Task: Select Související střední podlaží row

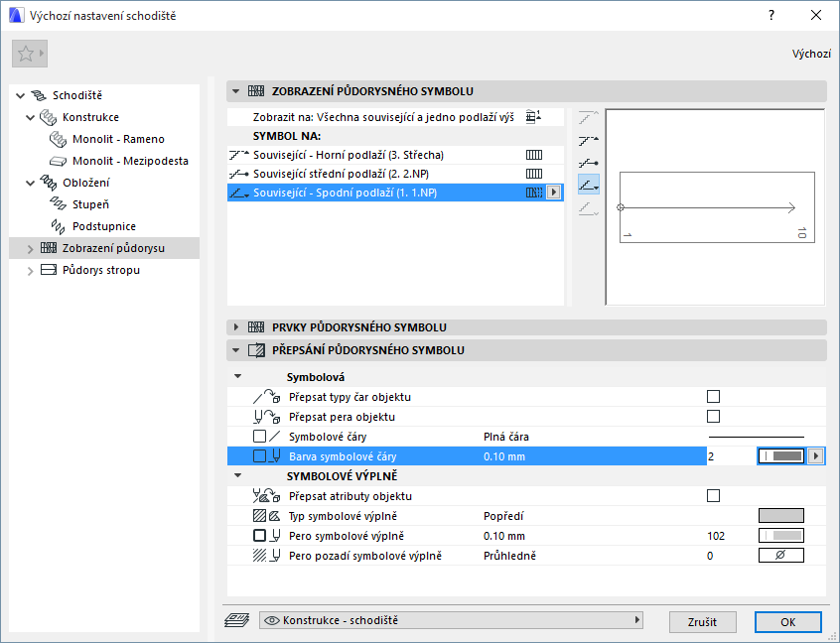Action: [x=395, y=174]
